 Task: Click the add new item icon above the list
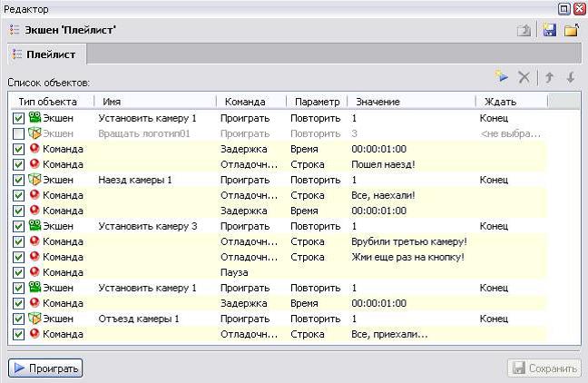(501, 77)
